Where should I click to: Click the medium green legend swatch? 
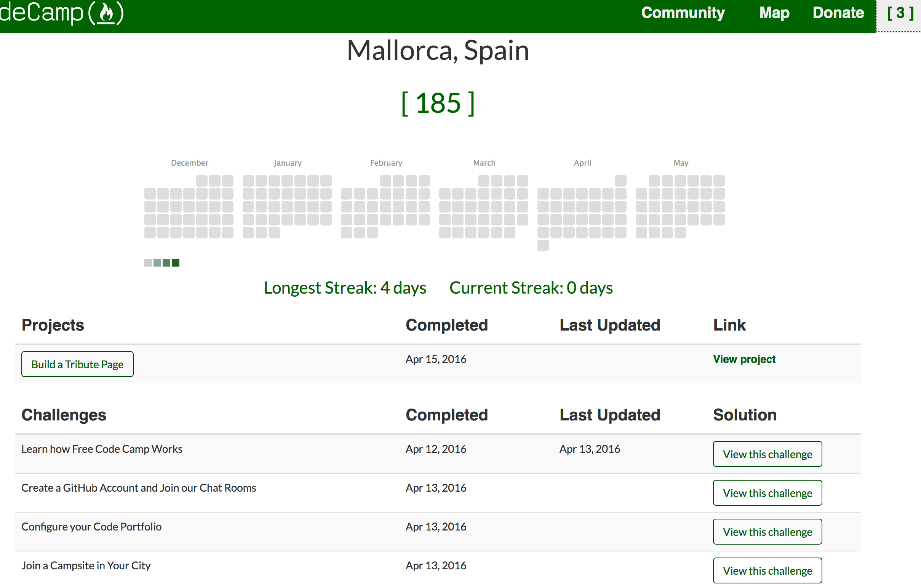tap(166, 263)
